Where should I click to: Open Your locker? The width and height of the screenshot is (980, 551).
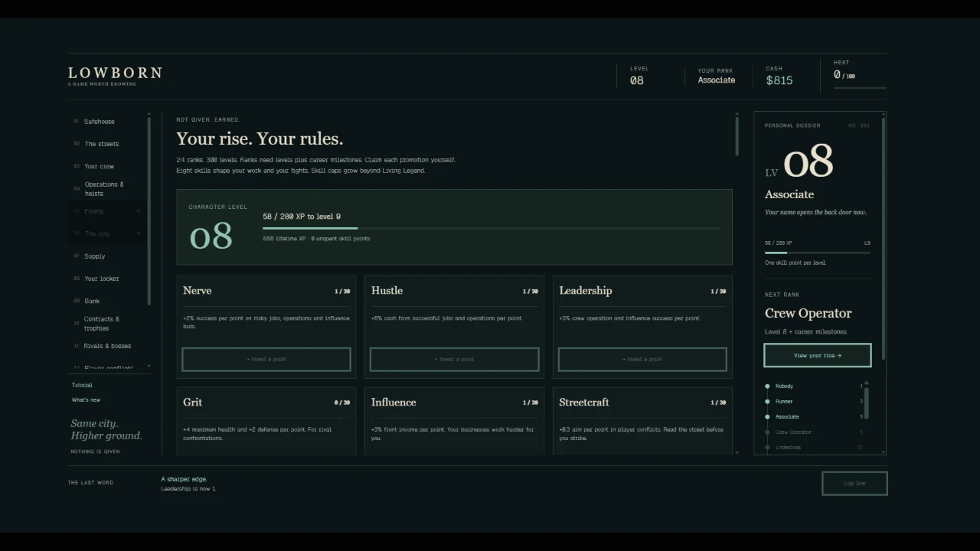[x=106, y=279]
